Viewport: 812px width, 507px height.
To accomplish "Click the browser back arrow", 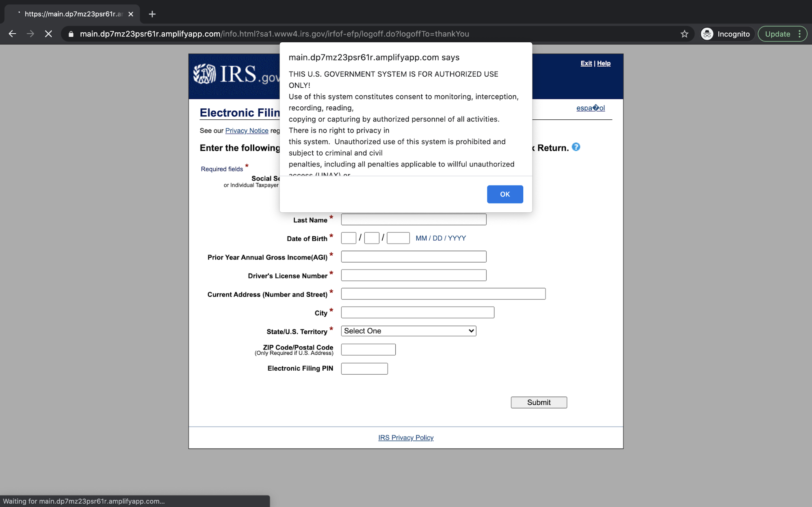I will click(12, 34).
